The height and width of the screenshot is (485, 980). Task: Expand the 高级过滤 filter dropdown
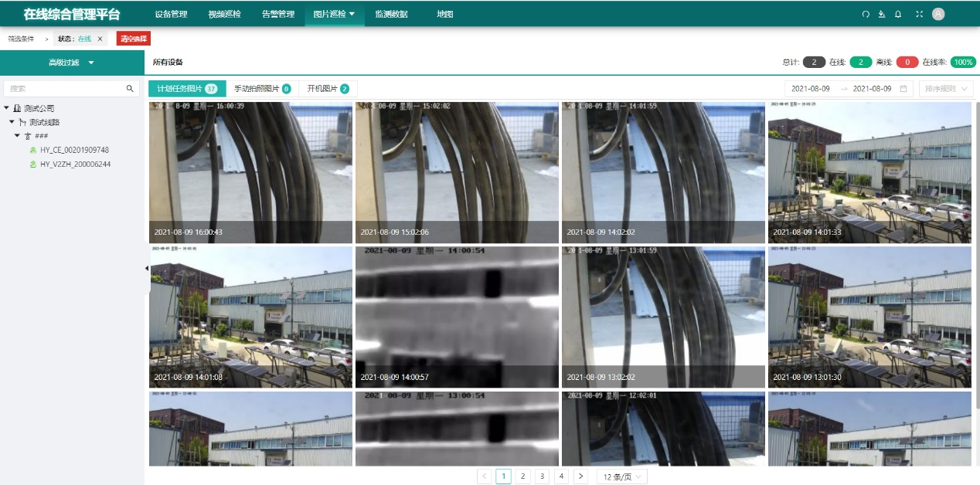tap(71, 63)
